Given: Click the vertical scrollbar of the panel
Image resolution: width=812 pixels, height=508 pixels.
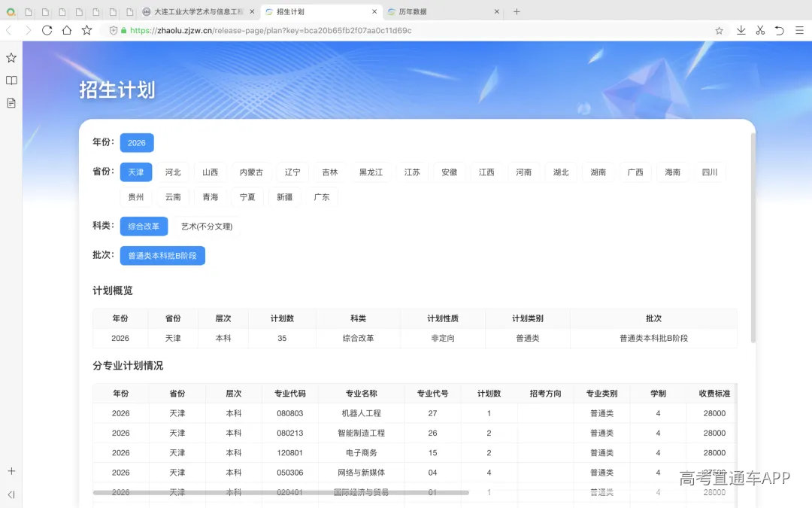Looking at the screenshot, I should click(753, 238).
